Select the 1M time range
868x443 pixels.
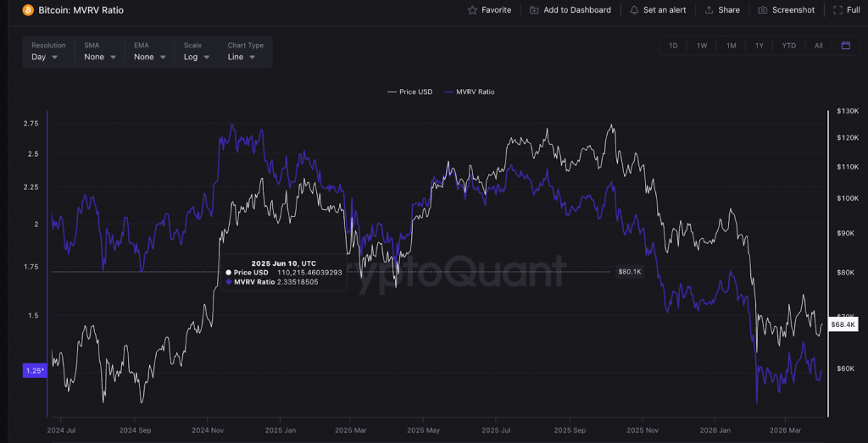[731, 46]
